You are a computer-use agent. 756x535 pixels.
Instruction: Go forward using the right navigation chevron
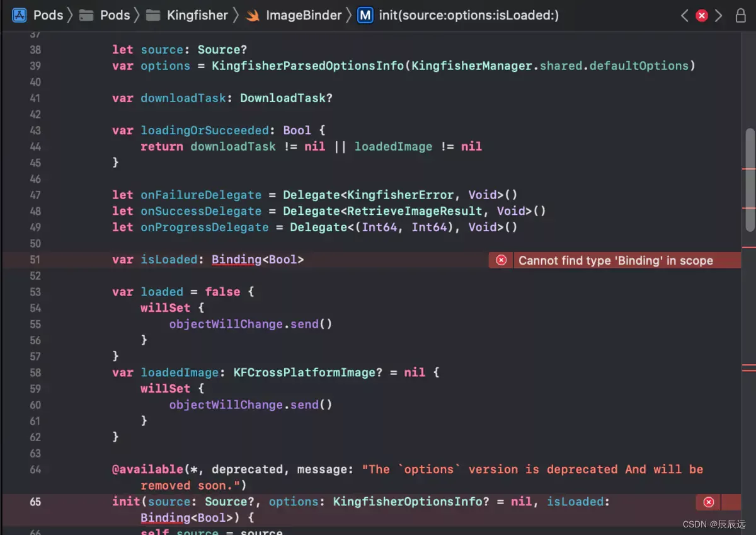(x=719, y=15)
